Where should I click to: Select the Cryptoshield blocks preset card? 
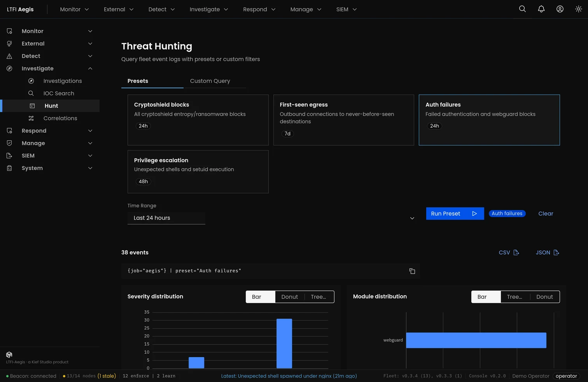pos(198,120)
